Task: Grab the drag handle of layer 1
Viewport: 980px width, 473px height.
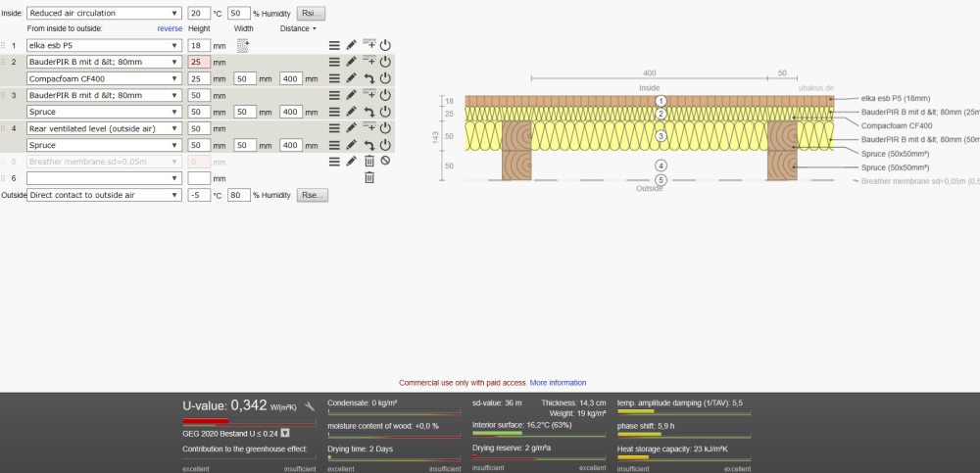Action: click(x=3, y=46)
